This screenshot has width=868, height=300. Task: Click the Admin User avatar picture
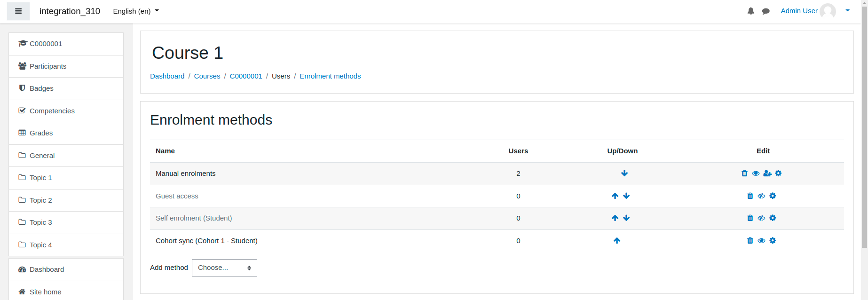tap(828, 11)
